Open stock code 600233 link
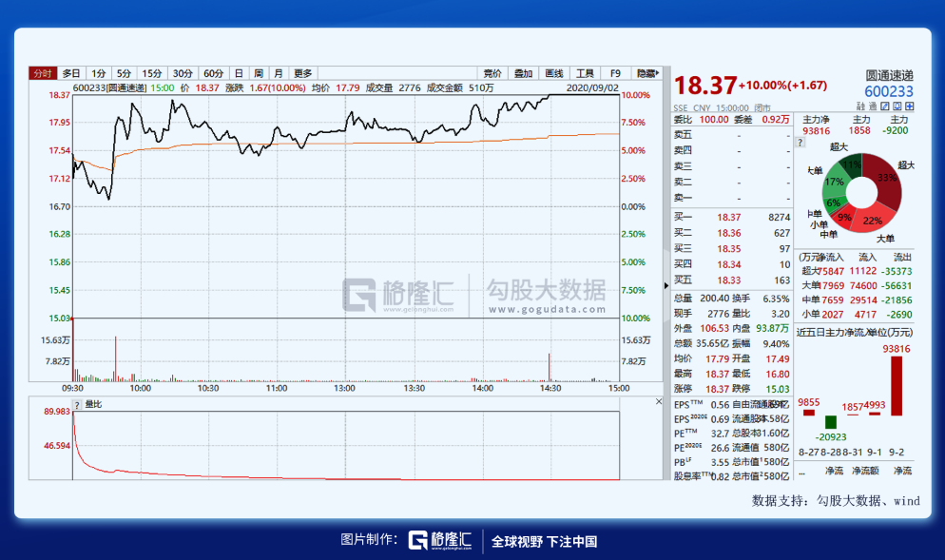This screenshot has width=945, height=560. point(889,91)
